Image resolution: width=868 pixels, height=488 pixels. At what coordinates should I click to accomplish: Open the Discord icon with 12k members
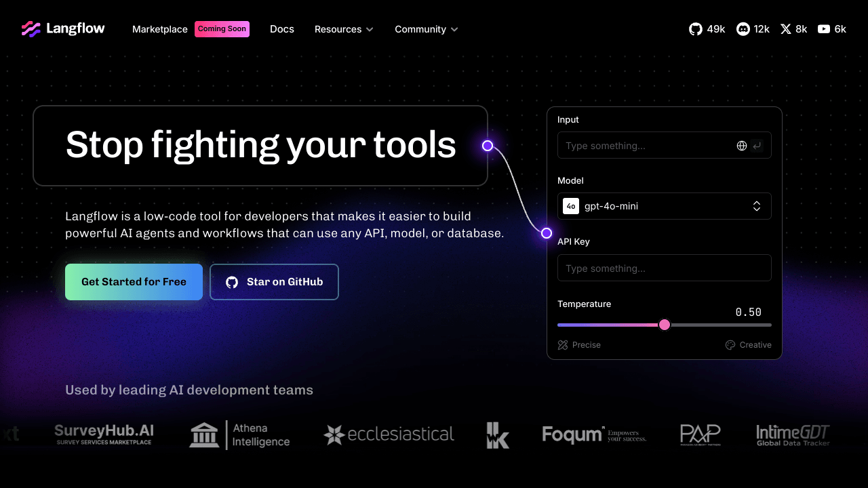point(743,29)
